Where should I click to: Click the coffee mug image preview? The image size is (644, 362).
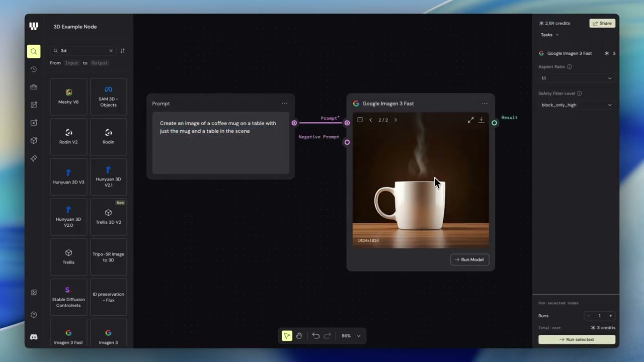[x=421, y=181]
